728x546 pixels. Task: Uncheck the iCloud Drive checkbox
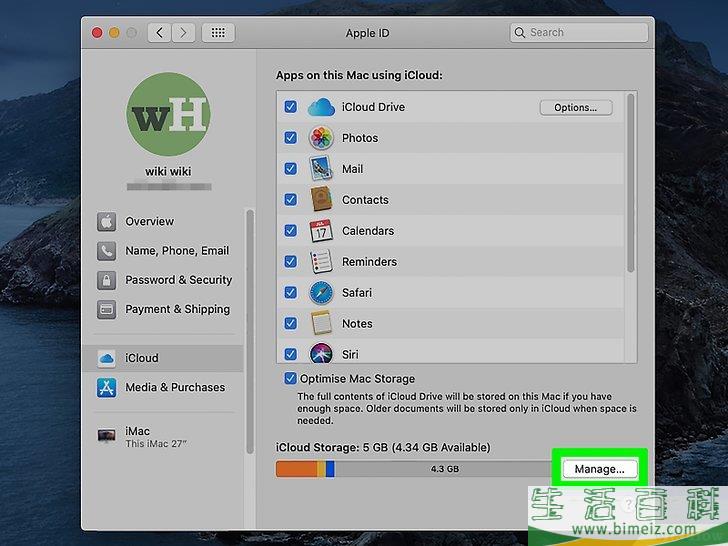pos(291,107)
